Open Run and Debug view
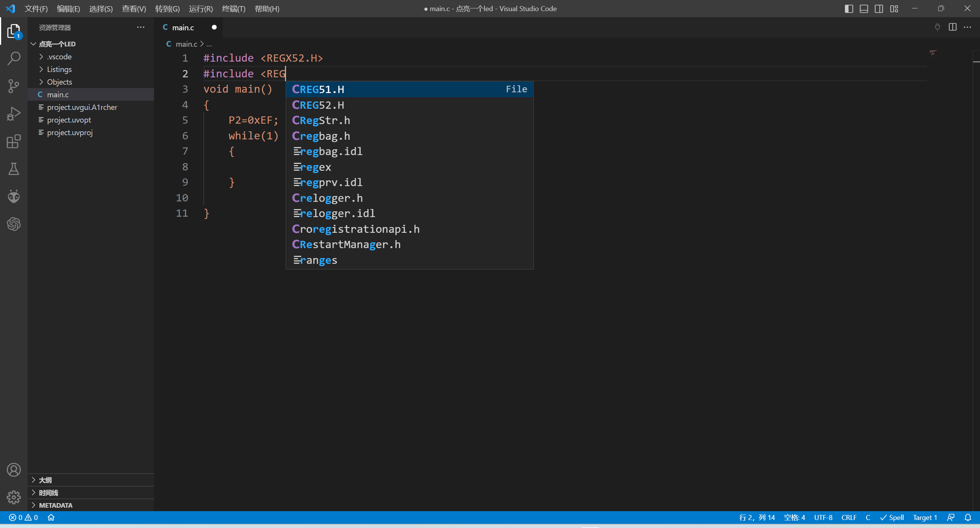 point(14,114)
